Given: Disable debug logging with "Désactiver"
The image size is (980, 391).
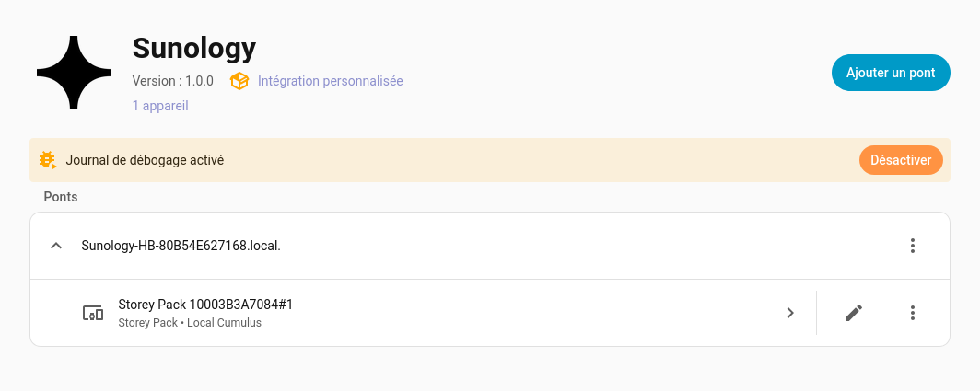Looking at the screenshot, I should (x=901, y=160).
